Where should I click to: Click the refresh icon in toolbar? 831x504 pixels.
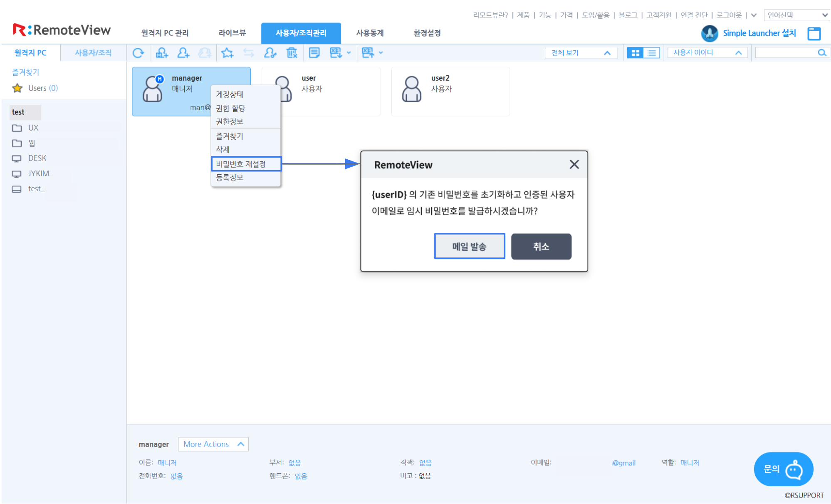pos(138,53)
